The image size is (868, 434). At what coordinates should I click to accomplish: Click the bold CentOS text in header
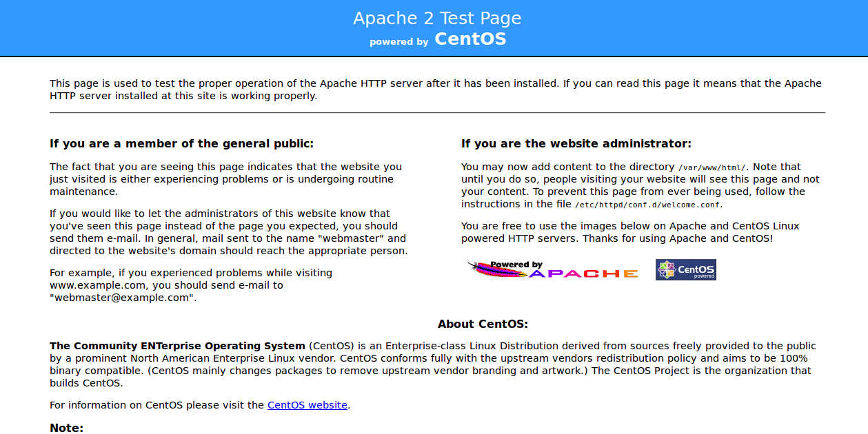[470, 39]
